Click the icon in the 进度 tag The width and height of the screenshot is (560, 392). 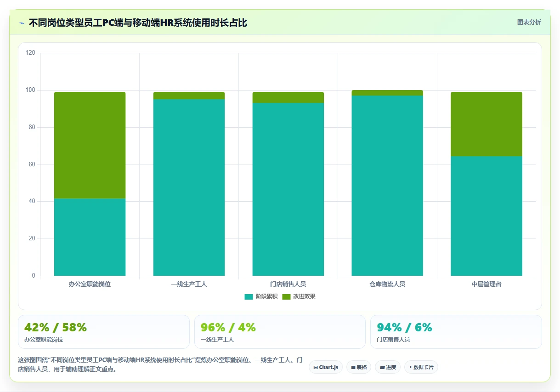382,367
